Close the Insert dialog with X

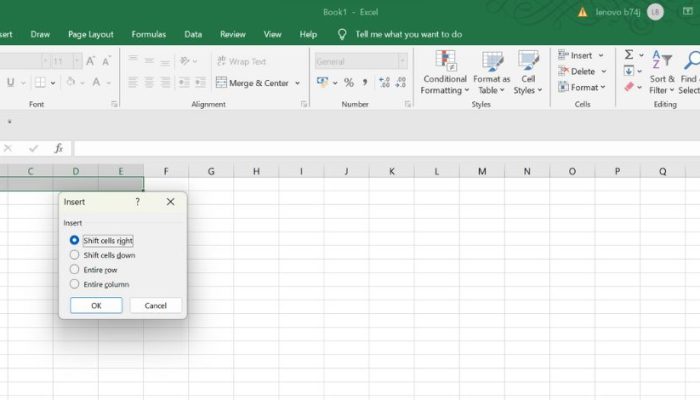[170, 202]
